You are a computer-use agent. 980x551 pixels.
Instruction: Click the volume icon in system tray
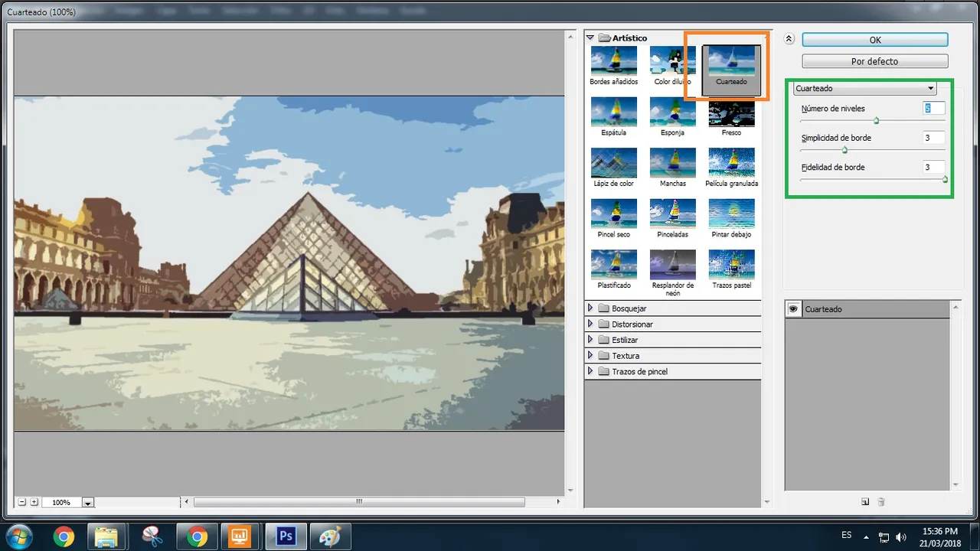pos(901,537)
